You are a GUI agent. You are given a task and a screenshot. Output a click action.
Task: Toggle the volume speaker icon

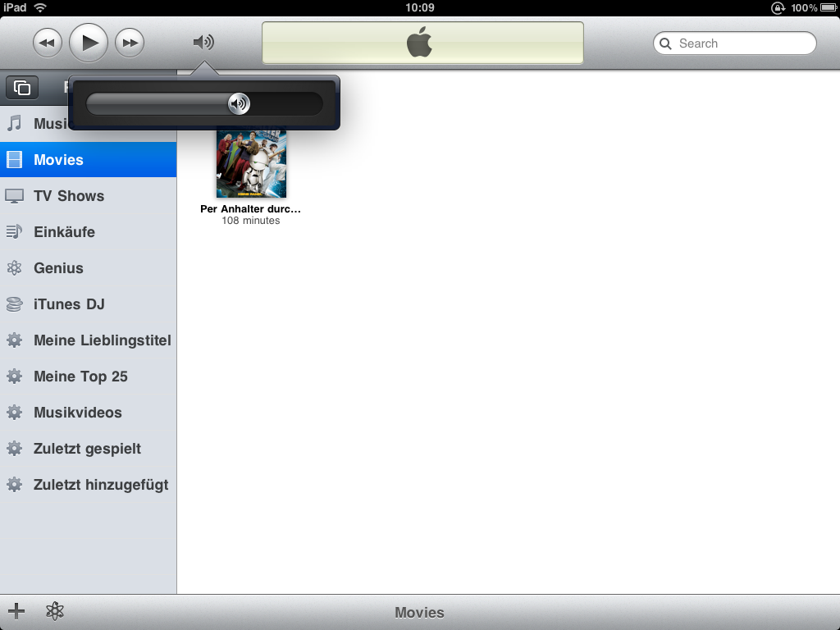[x=203, y=43]
